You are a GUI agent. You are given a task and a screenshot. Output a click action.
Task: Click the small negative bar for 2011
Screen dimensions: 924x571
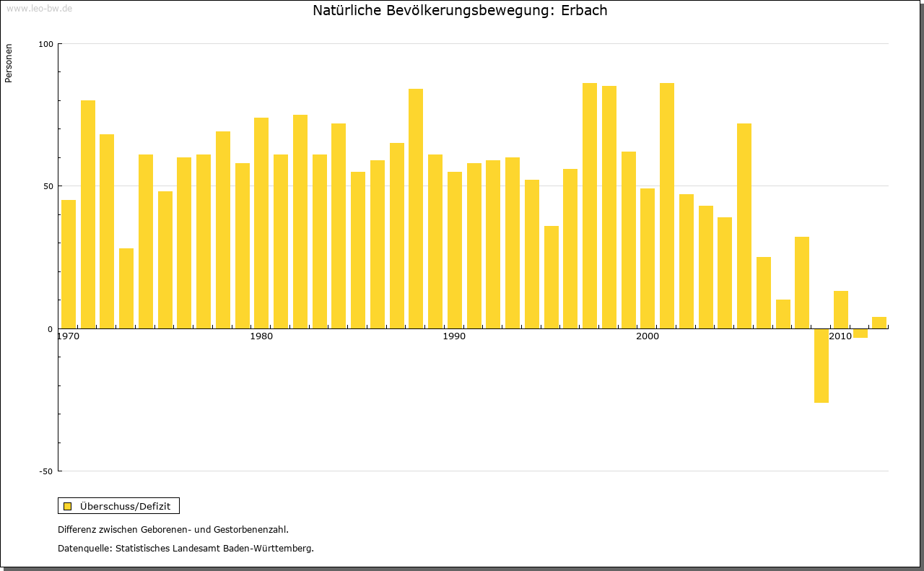pyautogui.click(x=860, y=333)
